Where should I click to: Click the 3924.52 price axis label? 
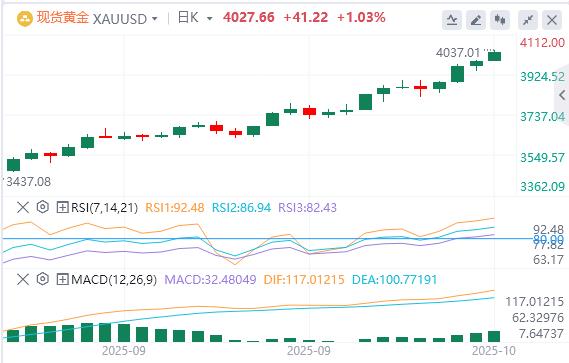tap(543, 77)
